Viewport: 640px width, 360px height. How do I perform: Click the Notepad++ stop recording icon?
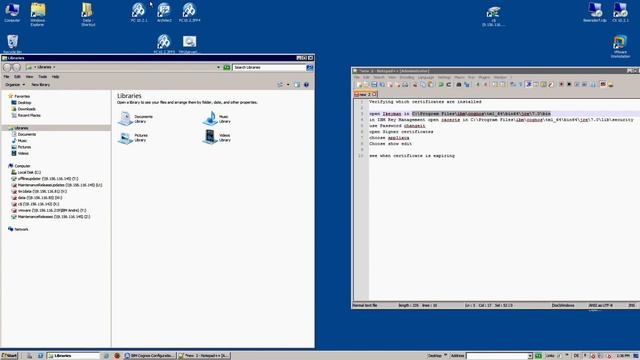pos(569,84)
